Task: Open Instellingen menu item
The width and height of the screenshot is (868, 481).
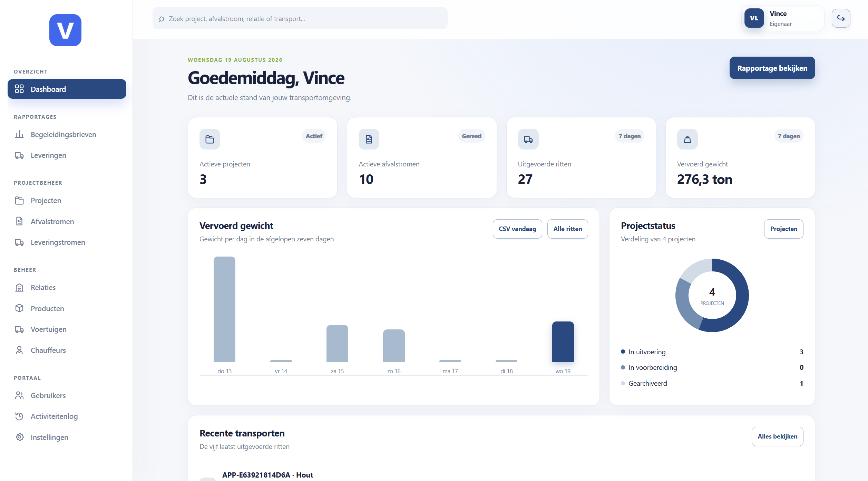Action: click(x=67, y=437)
